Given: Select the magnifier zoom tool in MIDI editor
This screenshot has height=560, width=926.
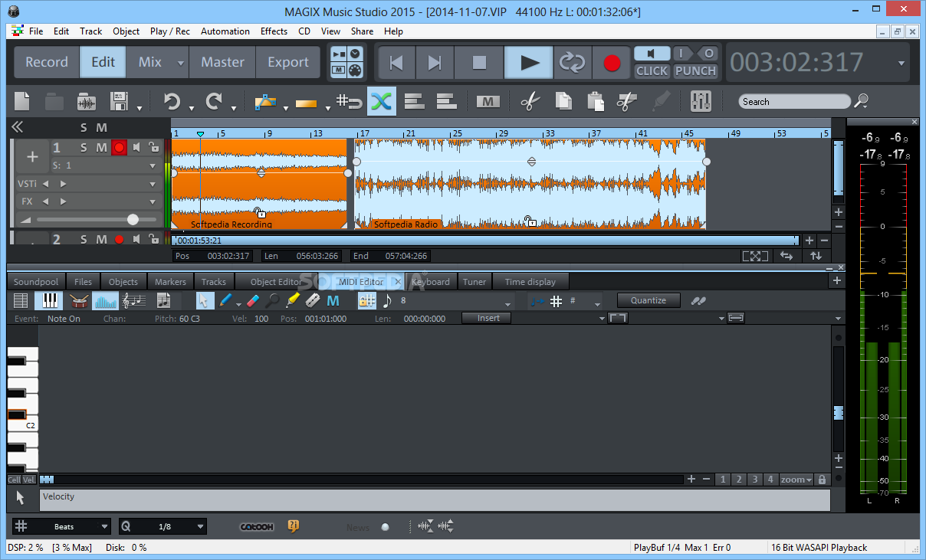Looking at the screenshot, I should (x=272, y=300).
